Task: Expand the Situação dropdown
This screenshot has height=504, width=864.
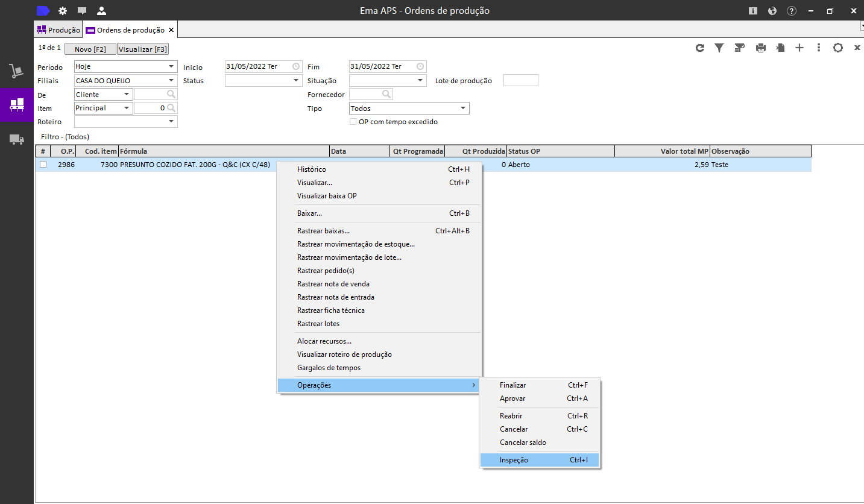Action: click(x=420, y=80)
